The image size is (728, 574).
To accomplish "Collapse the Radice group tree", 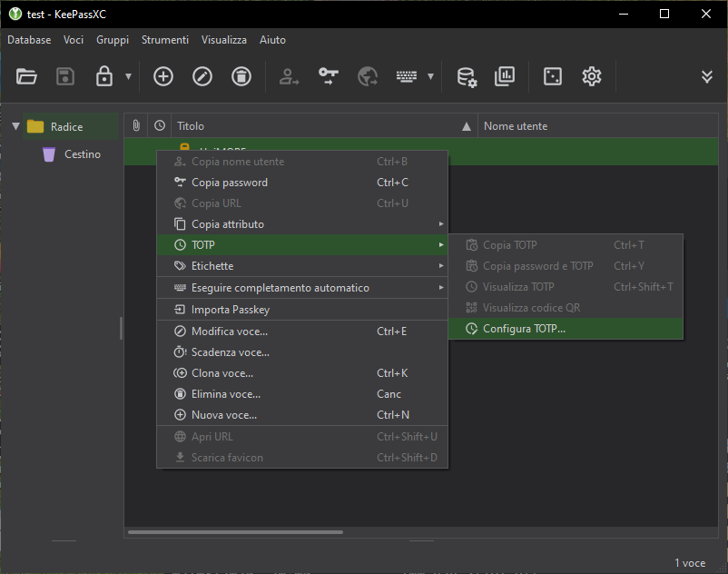I will 15,126.
